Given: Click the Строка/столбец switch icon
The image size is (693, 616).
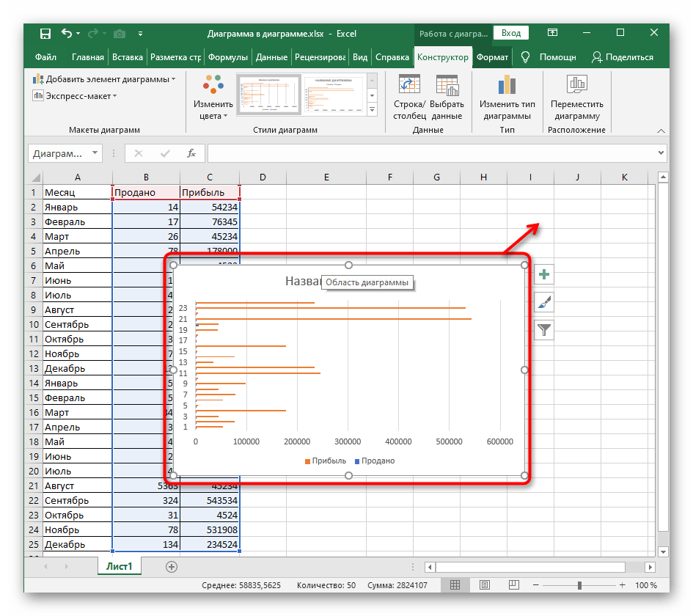Looking at the screenshot, I should coord(409,98).
